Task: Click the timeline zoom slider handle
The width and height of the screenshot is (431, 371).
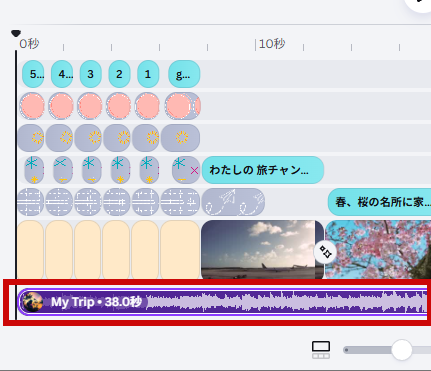Action: pos(402,350)
